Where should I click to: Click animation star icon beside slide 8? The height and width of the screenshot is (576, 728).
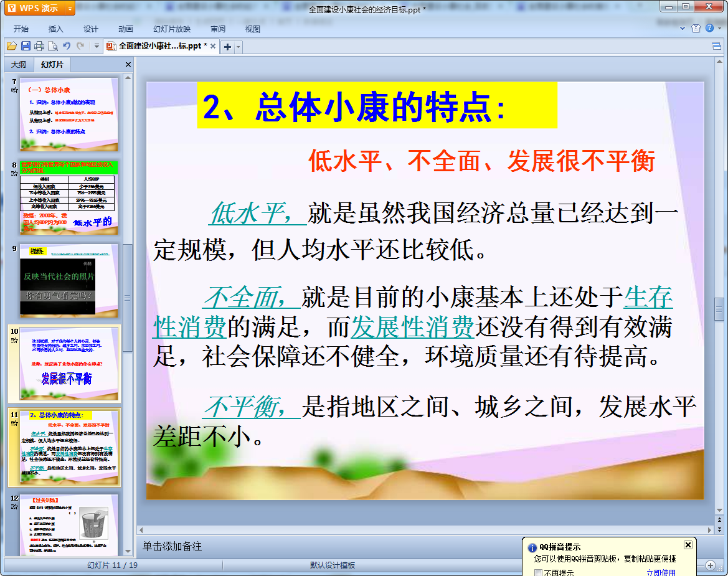tap(14, 174)
